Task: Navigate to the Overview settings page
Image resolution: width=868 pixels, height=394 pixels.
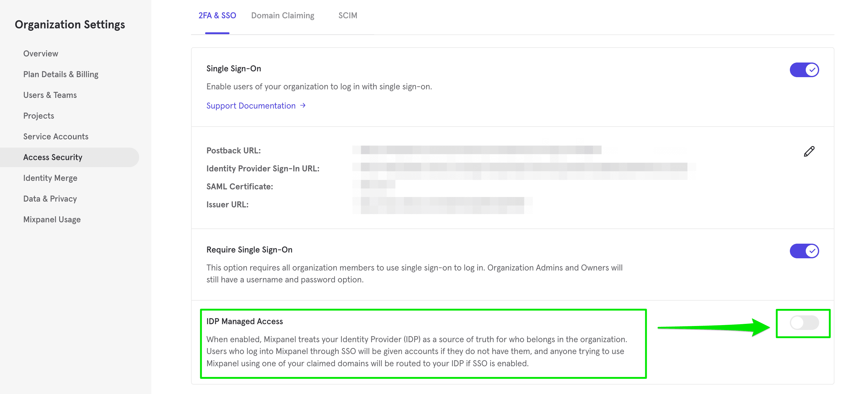Action: [40, 54]
